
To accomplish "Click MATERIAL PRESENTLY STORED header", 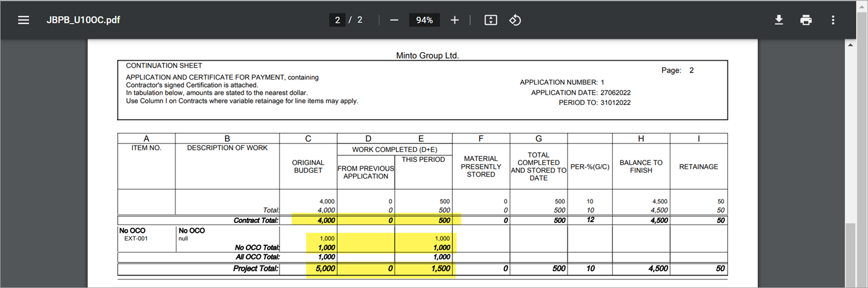I will 481,166.
